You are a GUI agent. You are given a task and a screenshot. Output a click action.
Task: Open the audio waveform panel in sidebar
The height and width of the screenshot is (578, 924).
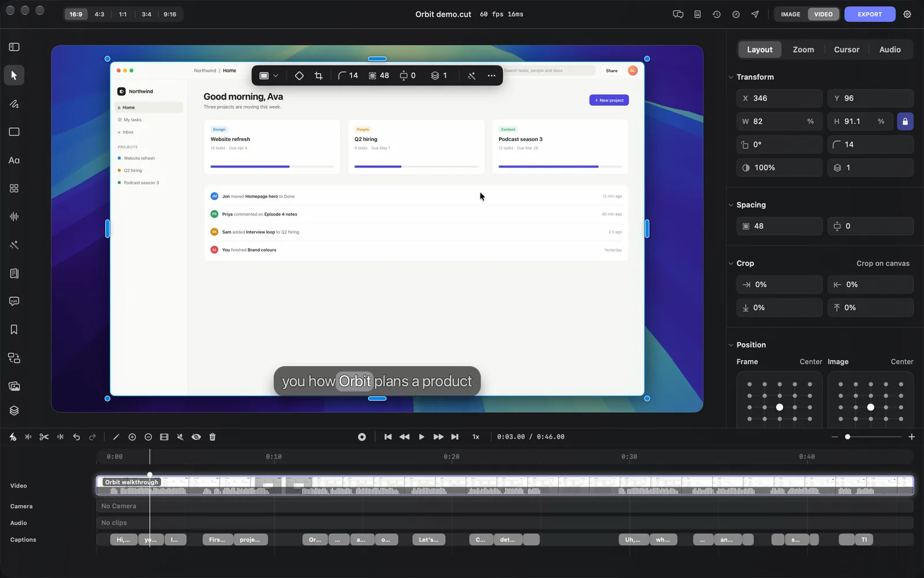[14, 217]
